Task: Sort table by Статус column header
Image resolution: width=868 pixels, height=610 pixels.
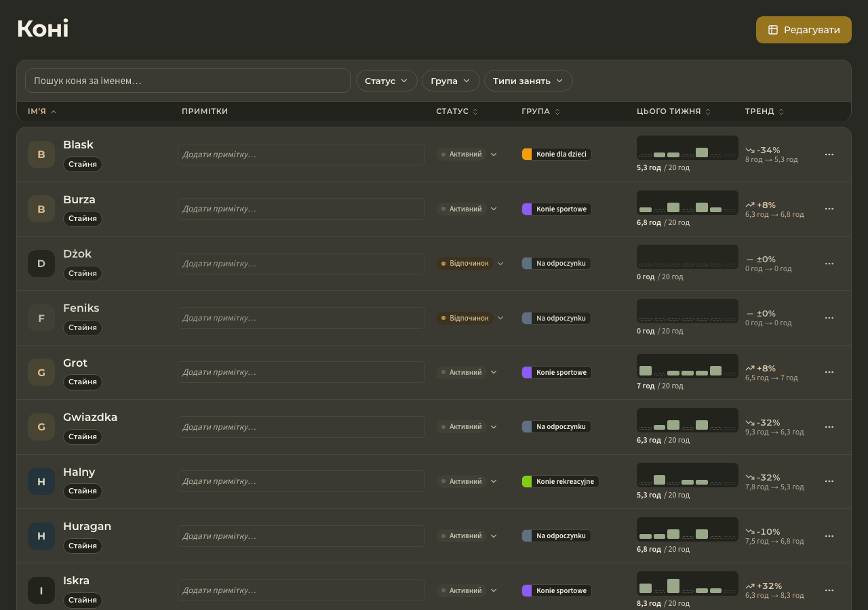Action: 457,111
